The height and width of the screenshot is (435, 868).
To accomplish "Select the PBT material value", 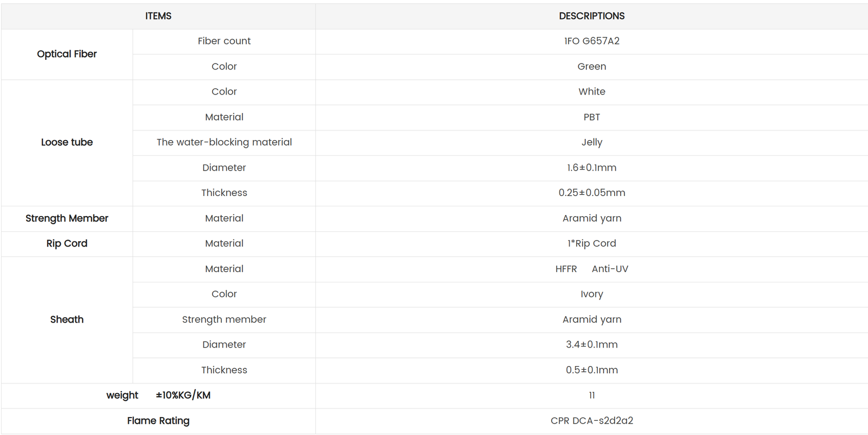I will [x=591, y=117].
